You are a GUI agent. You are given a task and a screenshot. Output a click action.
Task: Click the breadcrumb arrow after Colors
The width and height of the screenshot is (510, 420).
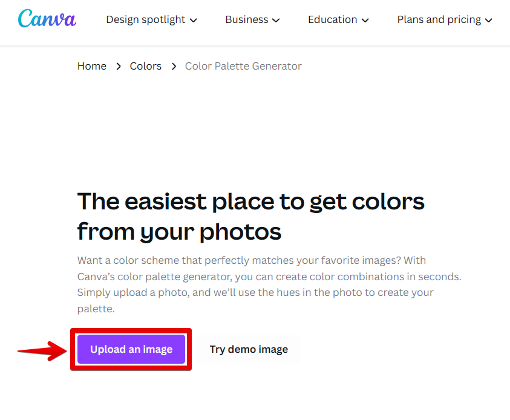[174, 66]
